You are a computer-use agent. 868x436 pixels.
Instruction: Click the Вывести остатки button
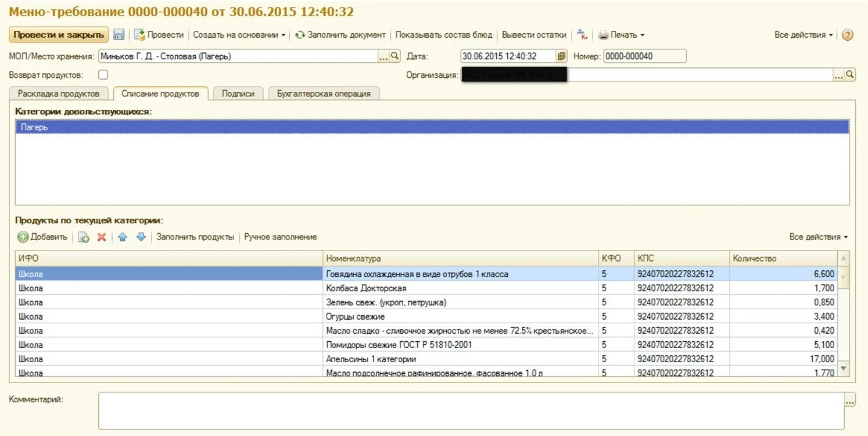534,35
